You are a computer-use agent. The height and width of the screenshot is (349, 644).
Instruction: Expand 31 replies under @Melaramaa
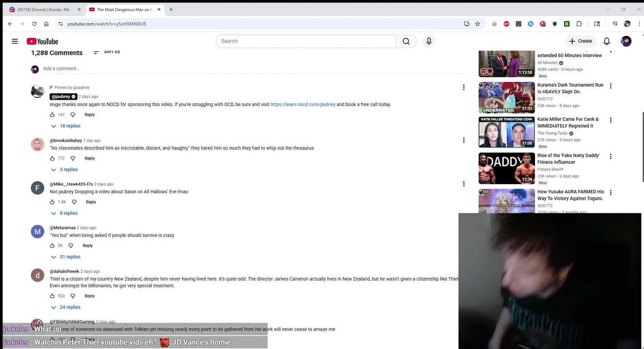tap(65, 257)
